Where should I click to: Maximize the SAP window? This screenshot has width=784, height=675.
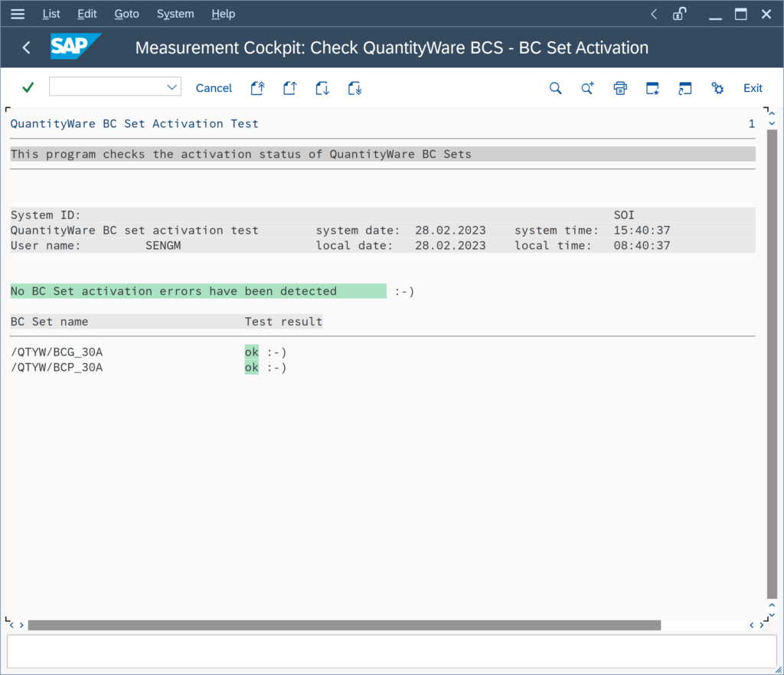point(741,14)
